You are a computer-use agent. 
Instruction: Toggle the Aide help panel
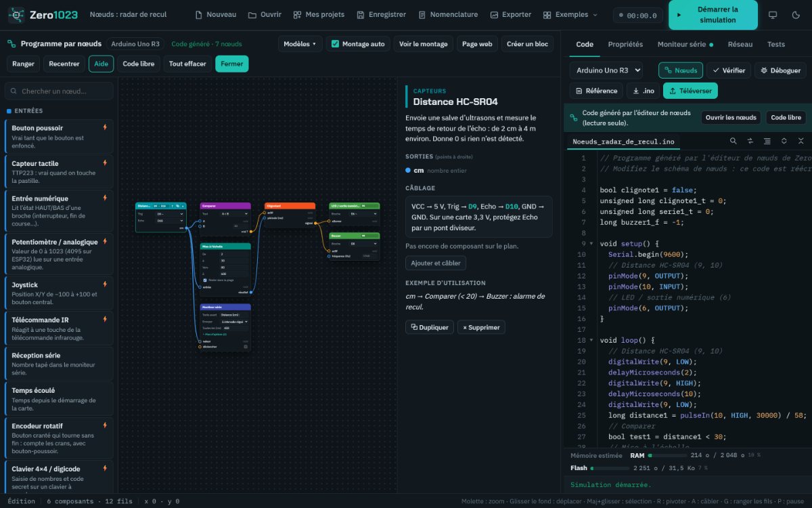[101, 64]
